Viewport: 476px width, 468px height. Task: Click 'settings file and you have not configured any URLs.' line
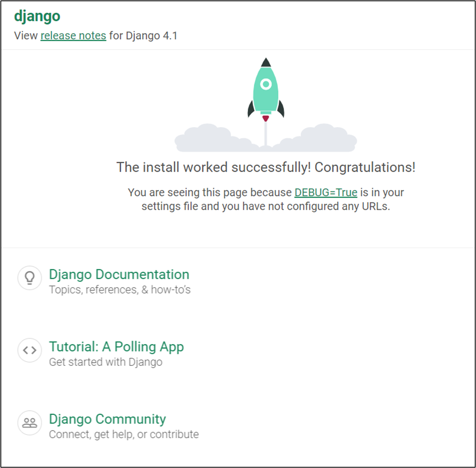coord(266,206)
